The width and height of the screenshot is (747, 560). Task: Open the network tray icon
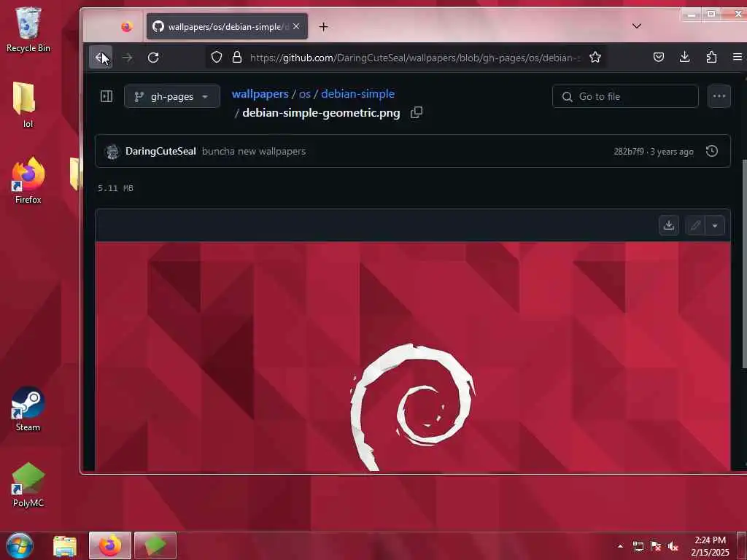[638, 546]
